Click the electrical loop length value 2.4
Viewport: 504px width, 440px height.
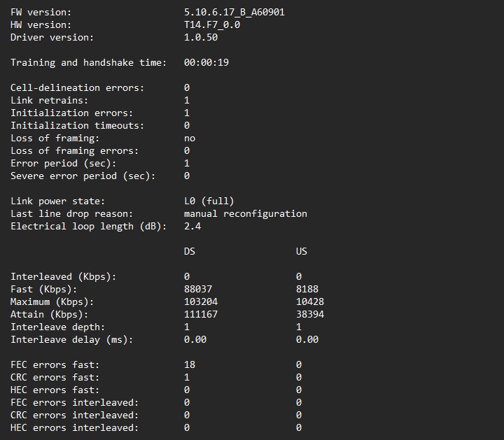pyautogui.click(x=192, y=227)
